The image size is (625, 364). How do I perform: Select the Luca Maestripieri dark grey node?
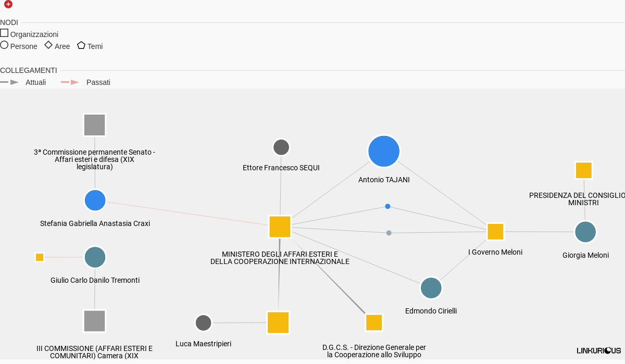tap(204, 323)
